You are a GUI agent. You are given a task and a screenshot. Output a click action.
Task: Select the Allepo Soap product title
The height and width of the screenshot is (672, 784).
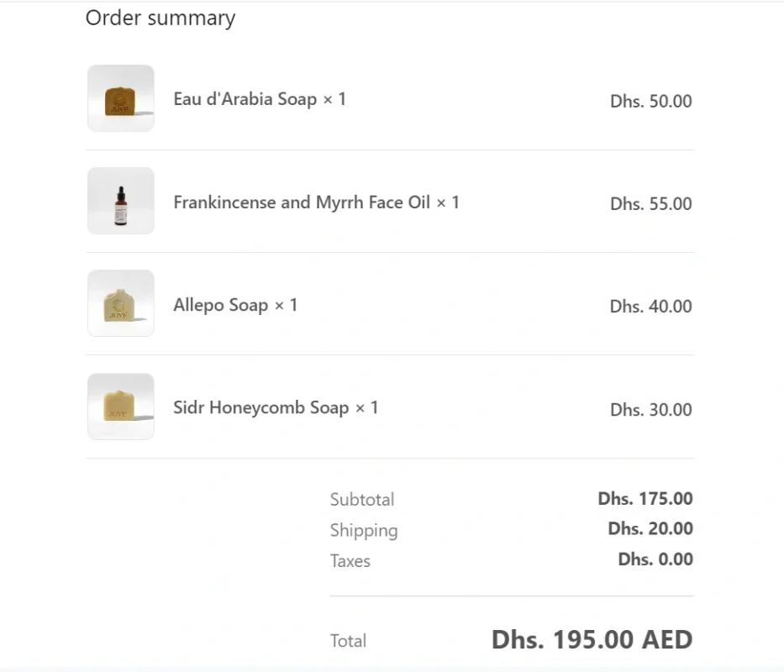[x=234, y=305]
